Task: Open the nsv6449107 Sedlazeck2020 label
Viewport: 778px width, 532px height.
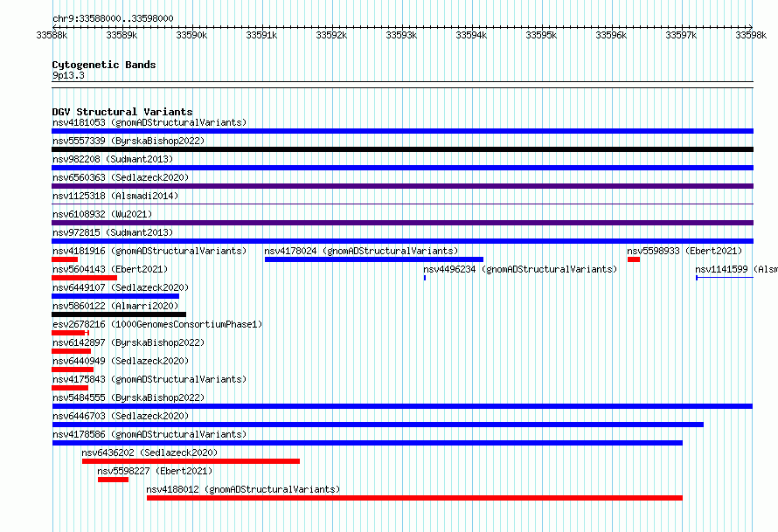Action: [x=121, y=287]
